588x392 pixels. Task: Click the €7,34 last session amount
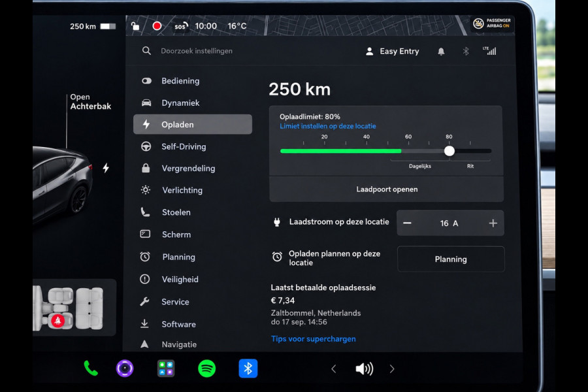click(283, 301)
